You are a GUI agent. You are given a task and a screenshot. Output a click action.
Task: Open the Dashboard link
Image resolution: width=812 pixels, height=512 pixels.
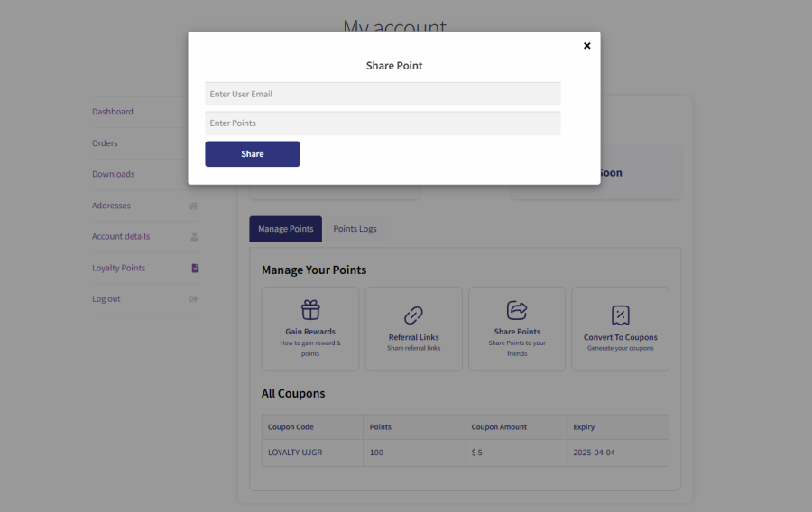[x=113, y=112]
